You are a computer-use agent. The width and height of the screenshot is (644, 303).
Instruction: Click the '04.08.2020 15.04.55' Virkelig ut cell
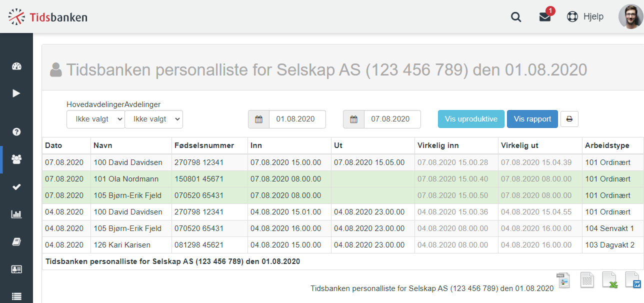[540, 212]
